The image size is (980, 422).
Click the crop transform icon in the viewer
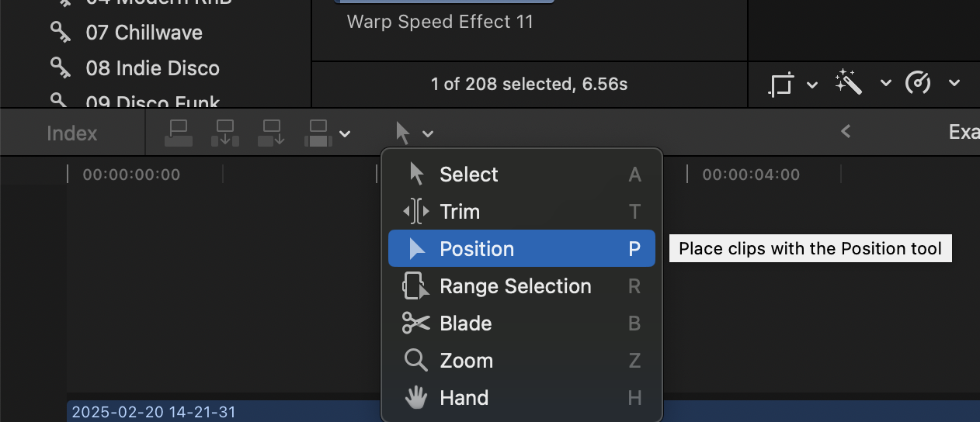pos(782,83)
